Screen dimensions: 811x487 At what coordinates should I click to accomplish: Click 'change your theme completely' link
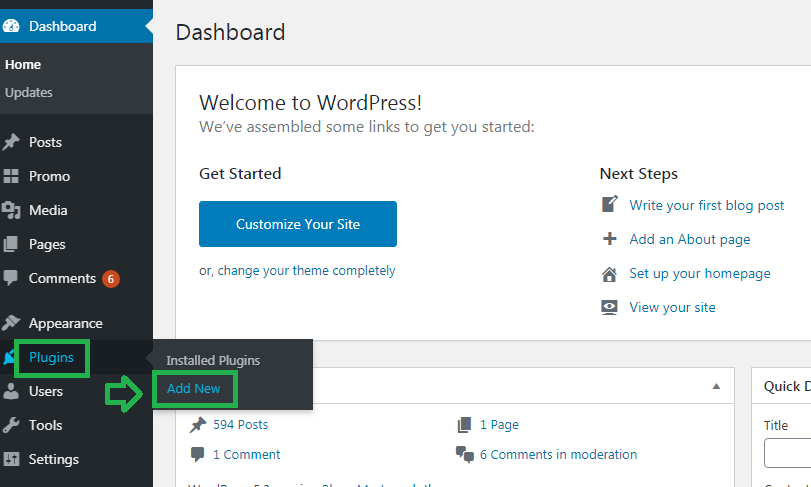[306, 271]
